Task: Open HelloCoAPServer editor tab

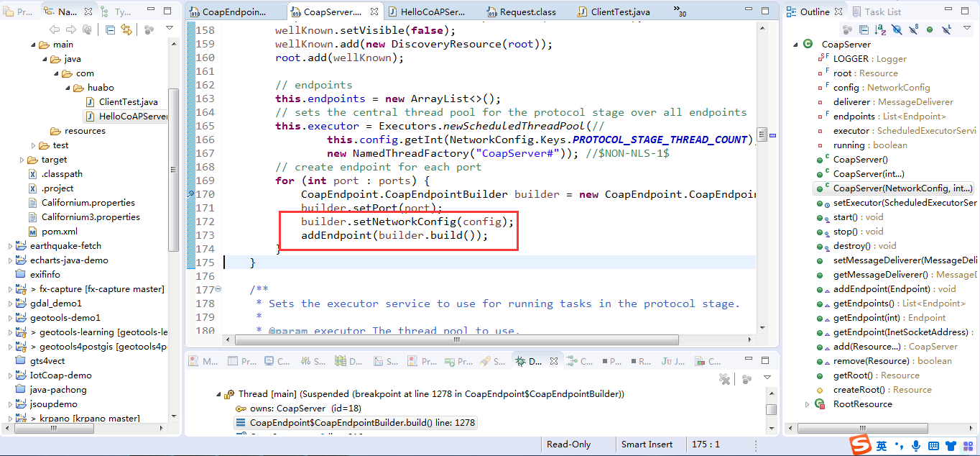Action: (427, 12)
